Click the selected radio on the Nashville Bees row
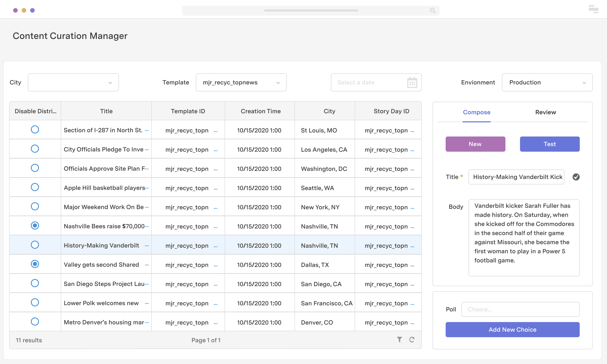Viewport: 607px width, 364px height. [35, 225]
